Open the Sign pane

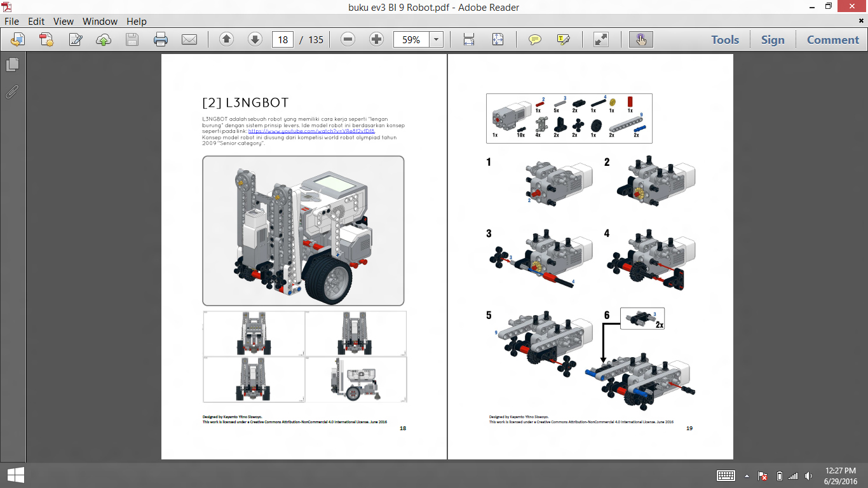click(773, 39)
